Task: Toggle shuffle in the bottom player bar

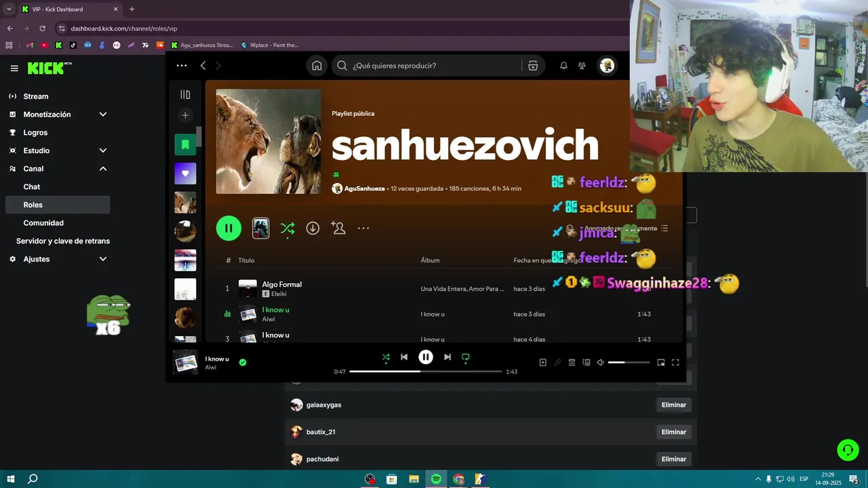Action: point(386,357)
